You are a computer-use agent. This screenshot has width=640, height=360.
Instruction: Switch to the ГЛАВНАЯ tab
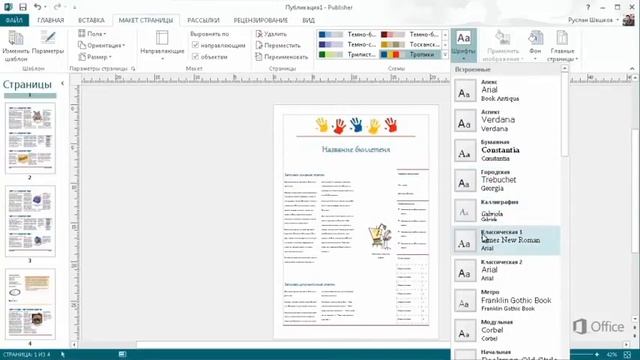coord(51,20)
